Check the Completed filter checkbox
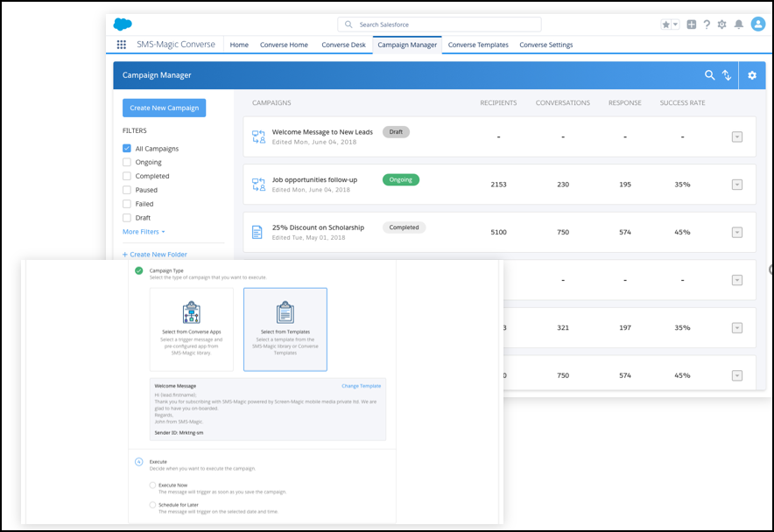The image size is (774, 532). click(127, 176)
